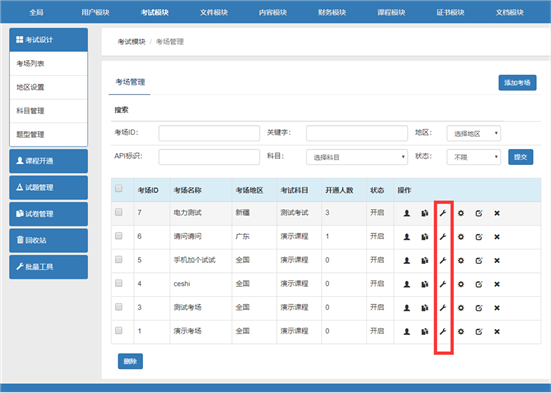Open the 财务模块 navigation item
This screenshot has height=393, width=551.
click(x=332, y=12)
